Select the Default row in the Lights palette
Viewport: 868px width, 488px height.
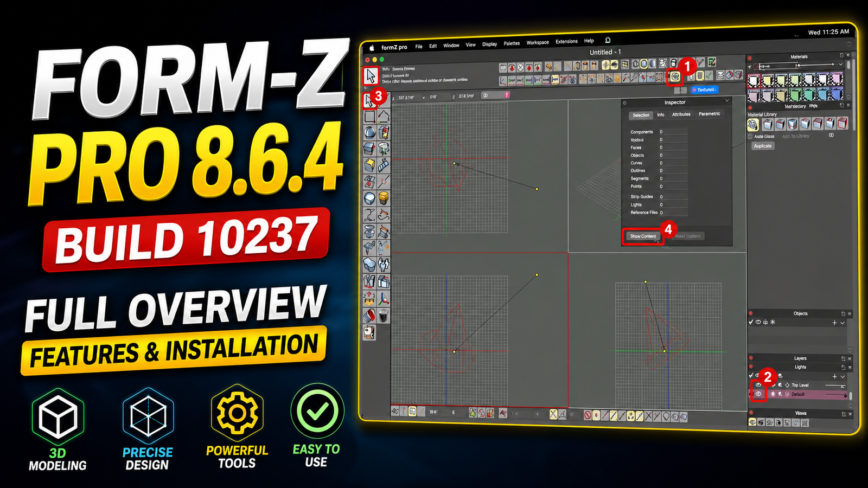798,394
